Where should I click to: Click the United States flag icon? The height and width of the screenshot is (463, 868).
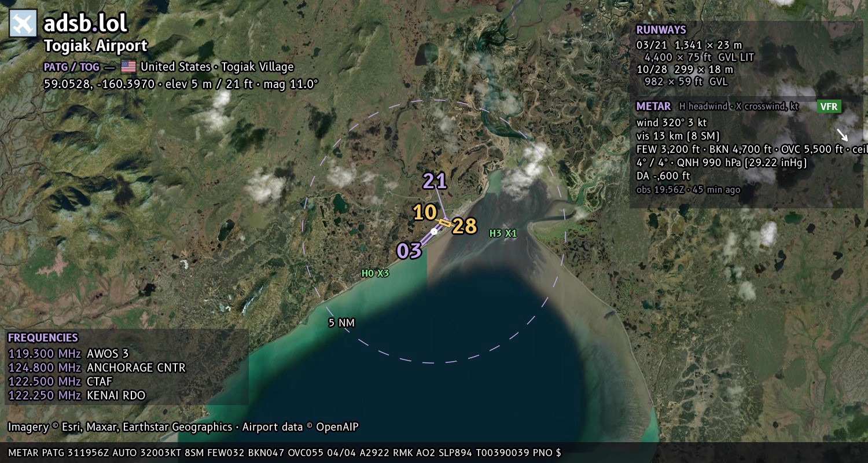click(x=128, y=67)
